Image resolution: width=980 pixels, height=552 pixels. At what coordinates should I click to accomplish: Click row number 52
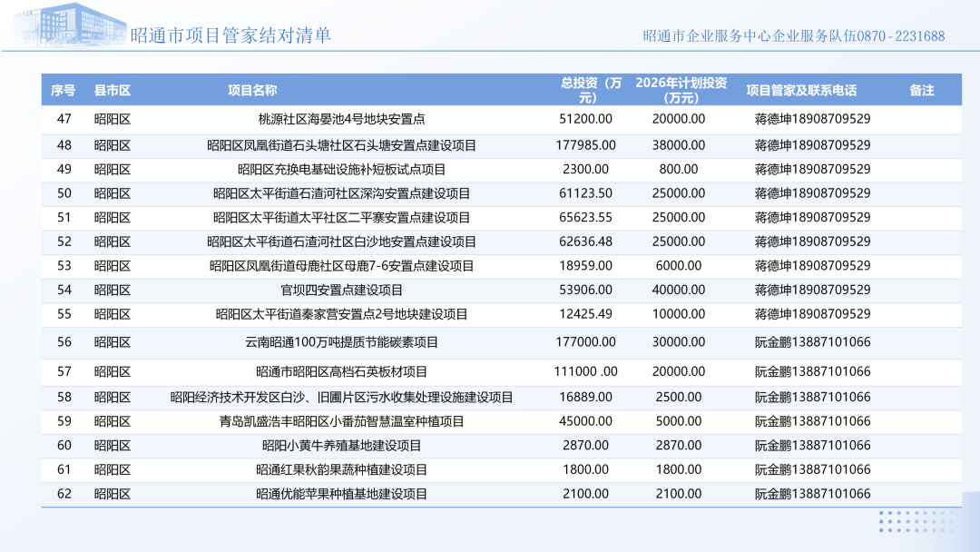pyautogui.click(x=64, y=241)
